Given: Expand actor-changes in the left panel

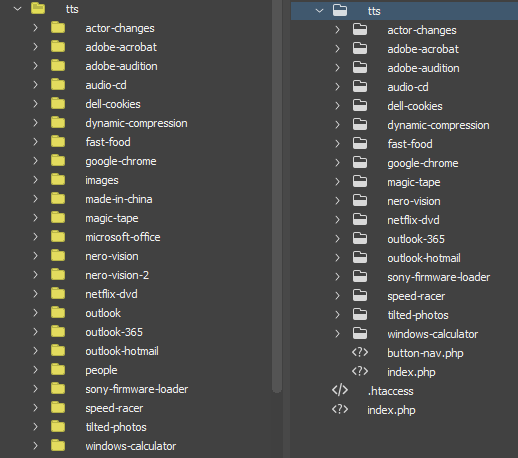Looking at the screenshot, I should [x=35, y=28].
